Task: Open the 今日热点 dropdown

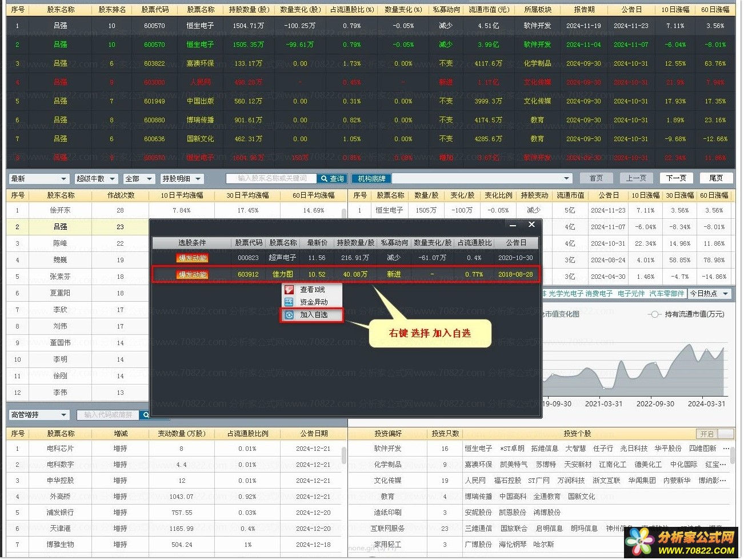Action: [x=710, y=294]
